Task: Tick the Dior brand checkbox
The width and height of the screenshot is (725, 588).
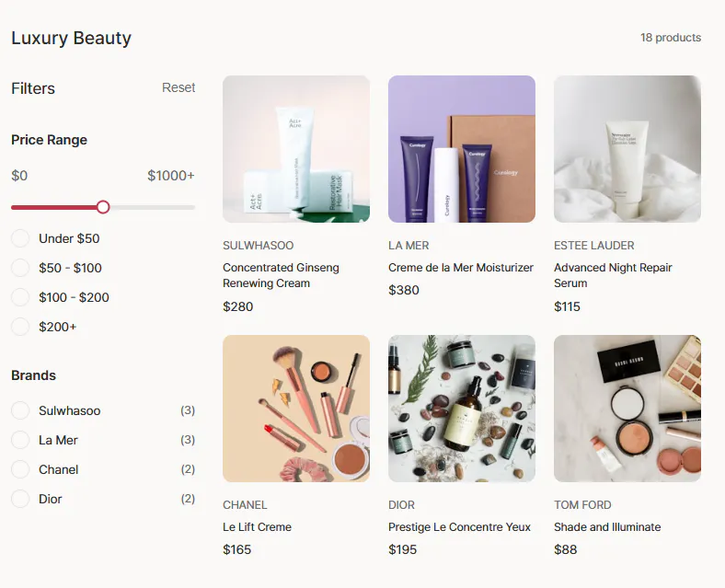Action: [20, 499]
